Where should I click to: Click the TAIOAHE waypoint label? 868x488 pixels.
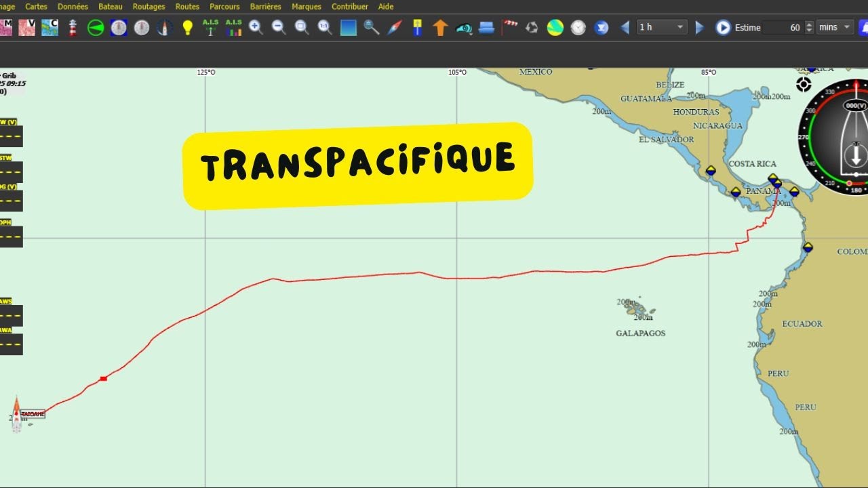(33, 413)
